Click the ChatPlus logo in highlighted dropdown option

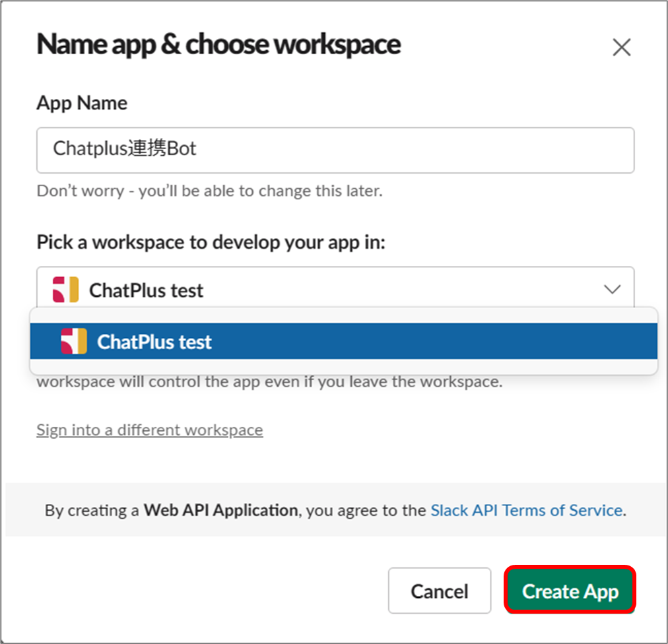74,341
